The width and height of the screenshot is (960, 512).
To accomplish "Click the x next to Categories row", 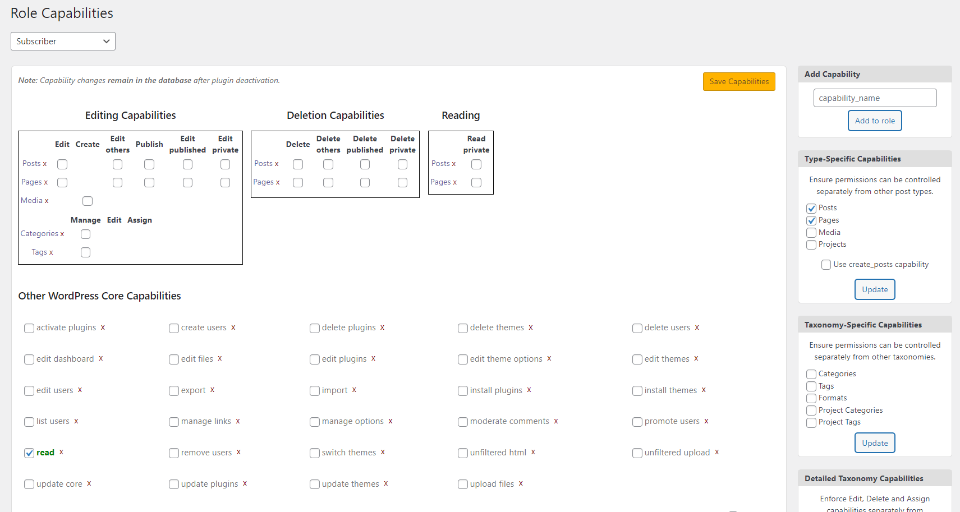I will (x=62, y=234).
